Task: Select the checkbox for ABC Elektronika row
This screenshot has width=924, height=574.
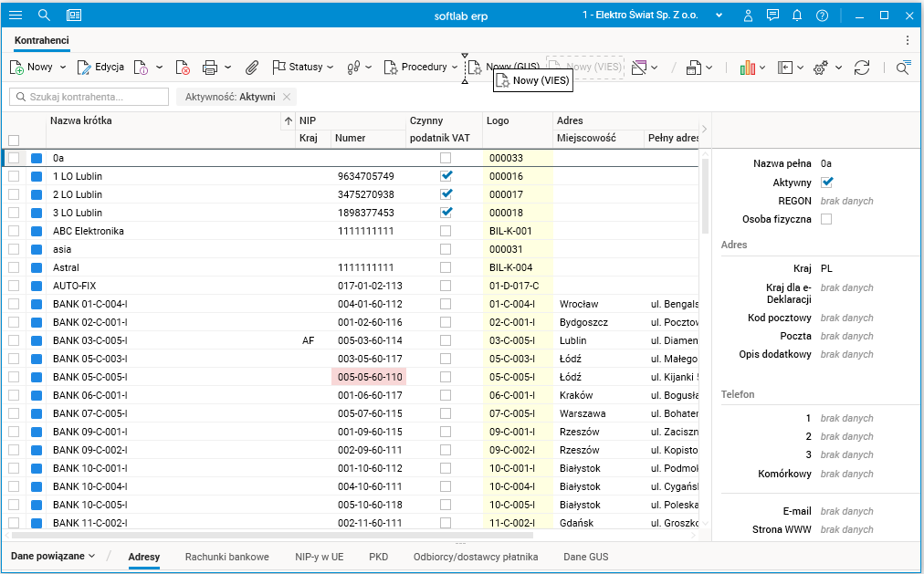Action: 14,231
